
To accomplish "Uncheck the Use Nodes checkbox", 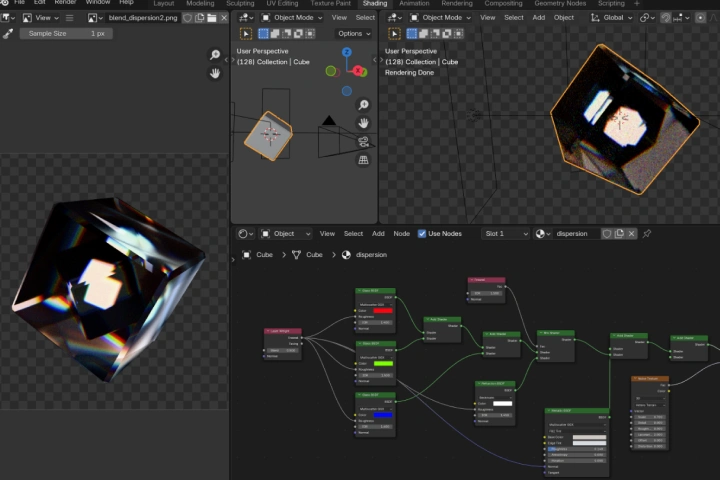I will pyautogui.click(x=422, y=234).
